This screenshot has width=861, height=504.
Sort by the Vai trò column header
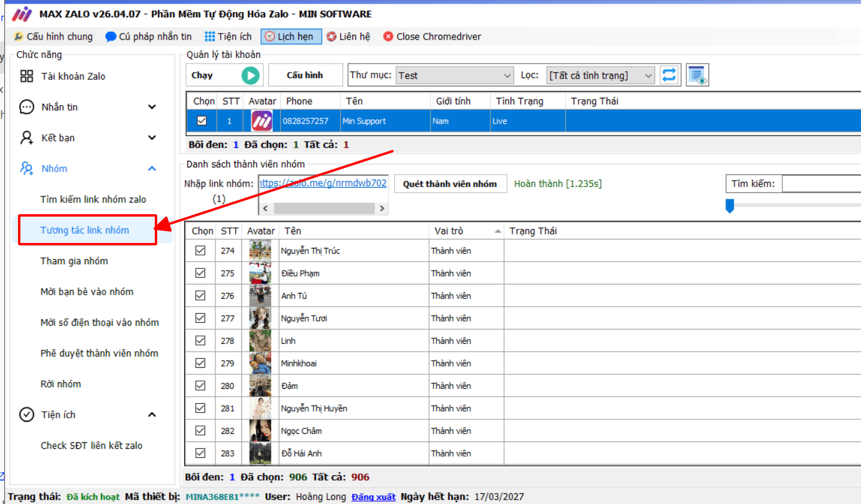click(x=466, y=231)
